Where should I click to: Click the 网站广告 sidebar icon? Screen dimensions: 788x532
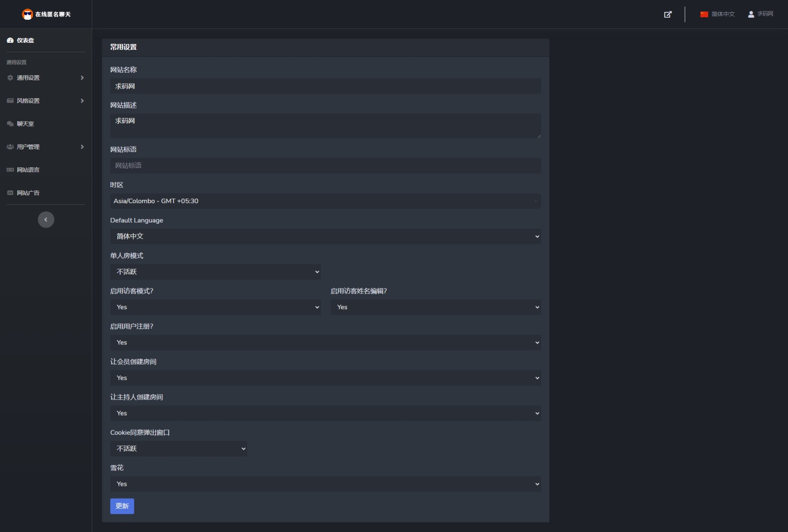(x=10, y=193)
